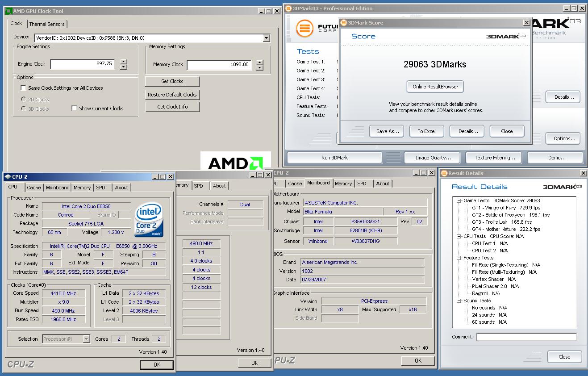This screenshot has height=376, width=588.
Task: Open the Mainboard tab in front CPU-Z window
Action: (57, 188)
